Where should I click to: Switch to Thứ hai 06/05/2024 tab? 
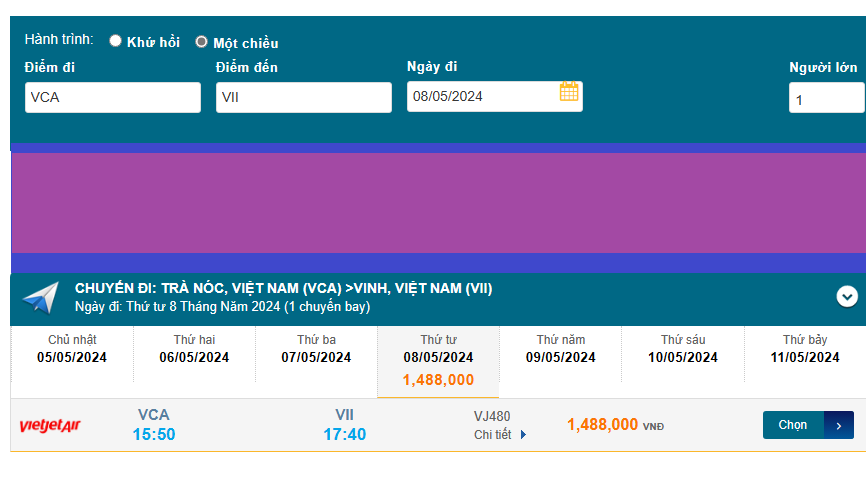[x=194, y=349]
